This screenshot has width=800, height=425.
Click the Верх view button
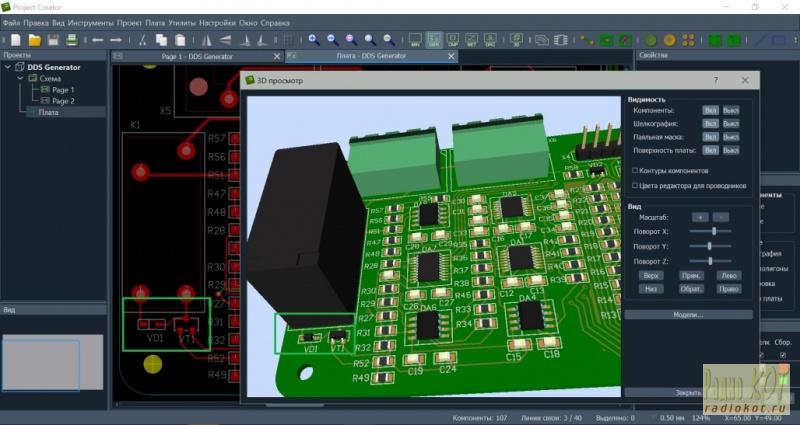coord(651,275)
